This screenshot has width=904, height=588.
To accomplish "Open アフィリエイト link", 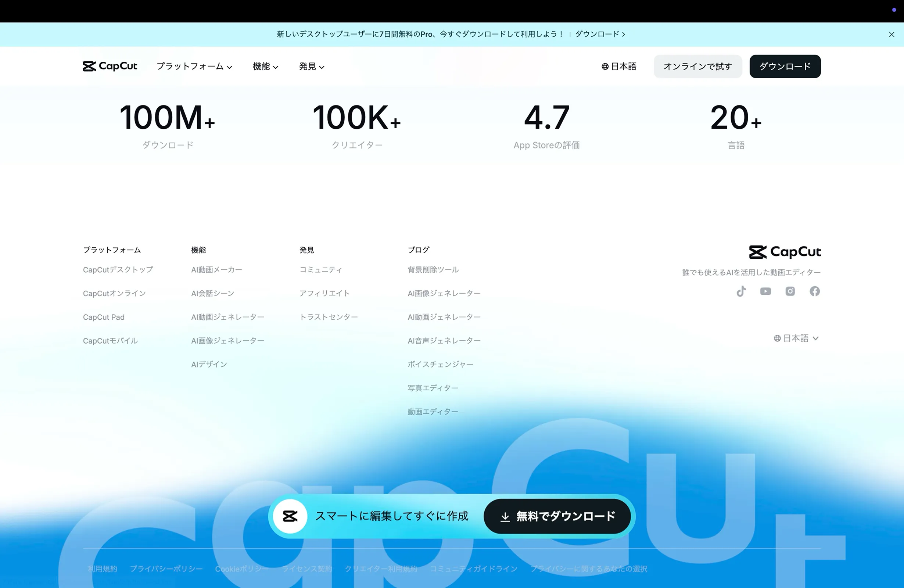I will coord(324,293).
